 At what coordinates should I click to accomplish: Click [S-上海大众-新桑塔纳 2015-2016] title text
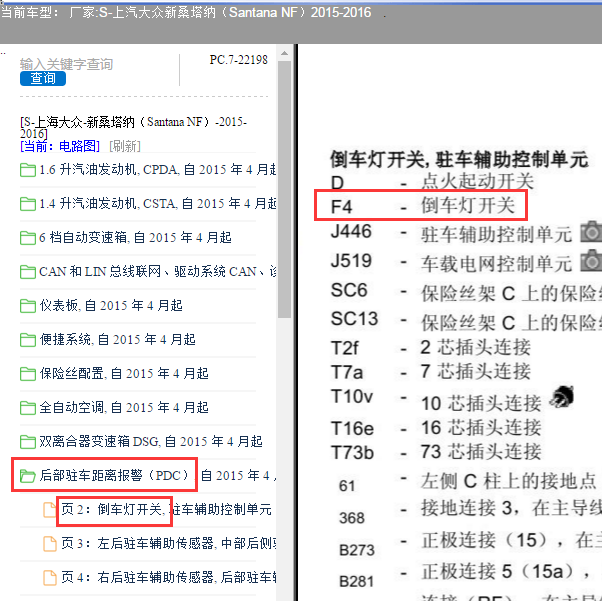pos(134,127)
